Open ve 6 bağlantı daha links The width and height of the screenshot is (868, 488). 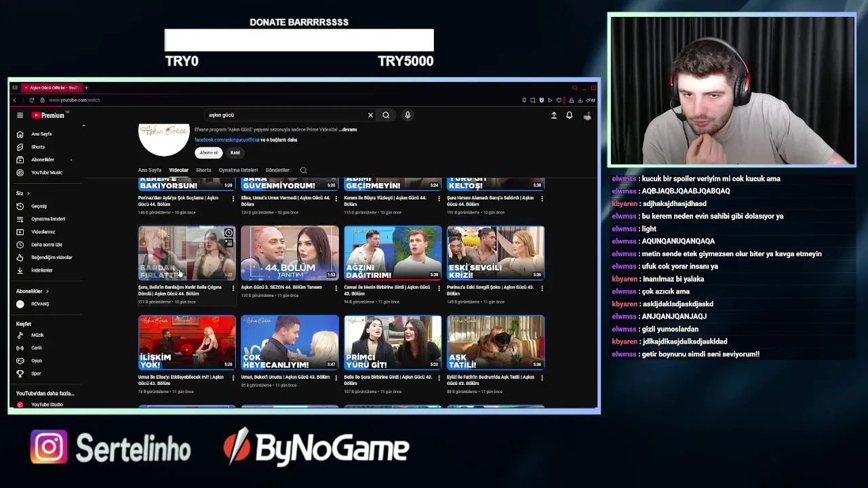[279, 140]
